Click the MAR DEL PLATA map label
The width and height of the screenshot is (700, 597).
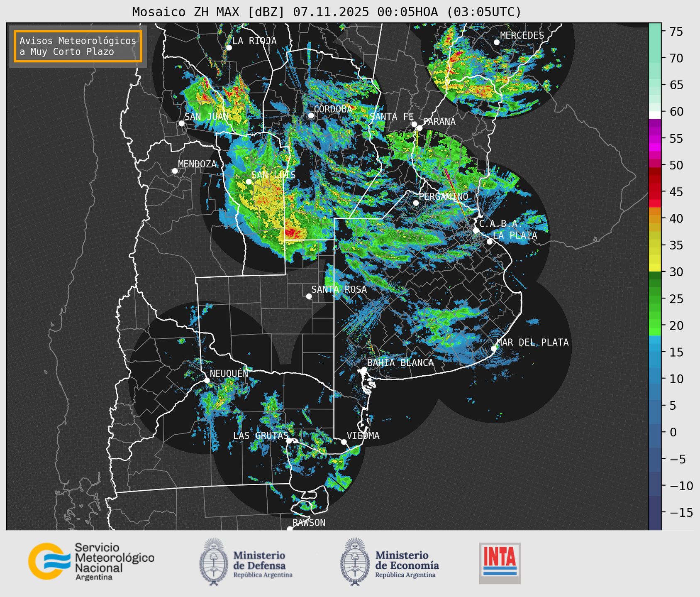click(x=533, y=343)
